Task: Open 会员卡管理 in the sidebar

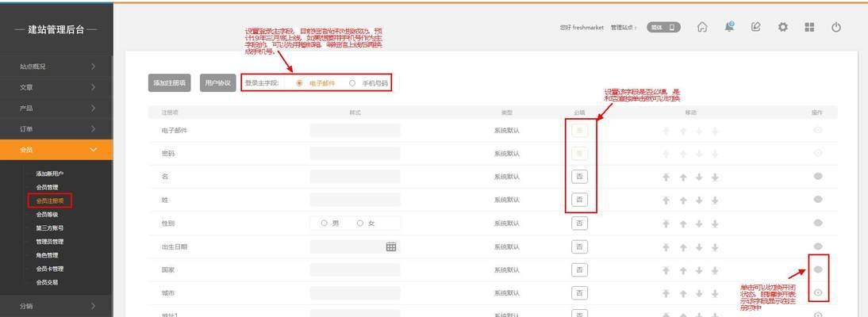Action: tap(50, 269)
